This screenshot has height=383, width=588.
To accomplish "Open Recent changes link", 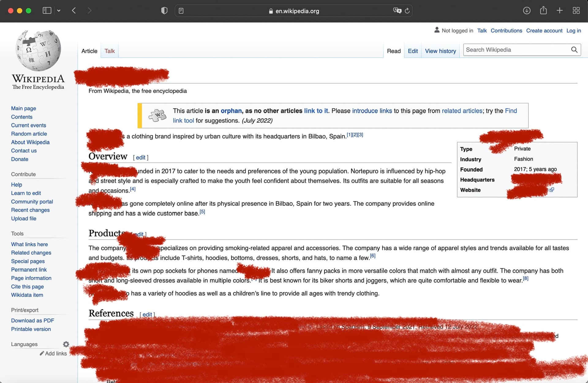I will click(30, 210).
